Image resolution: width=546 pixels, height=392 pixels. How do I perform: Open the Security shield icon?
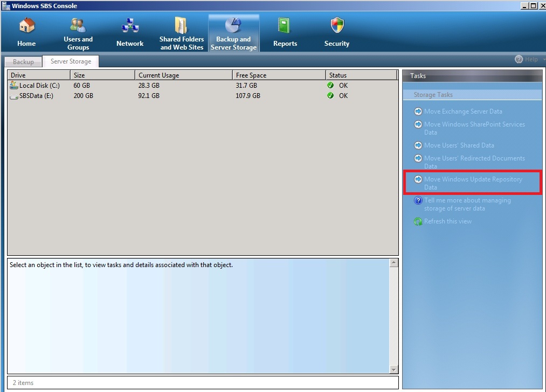(337, 25)
